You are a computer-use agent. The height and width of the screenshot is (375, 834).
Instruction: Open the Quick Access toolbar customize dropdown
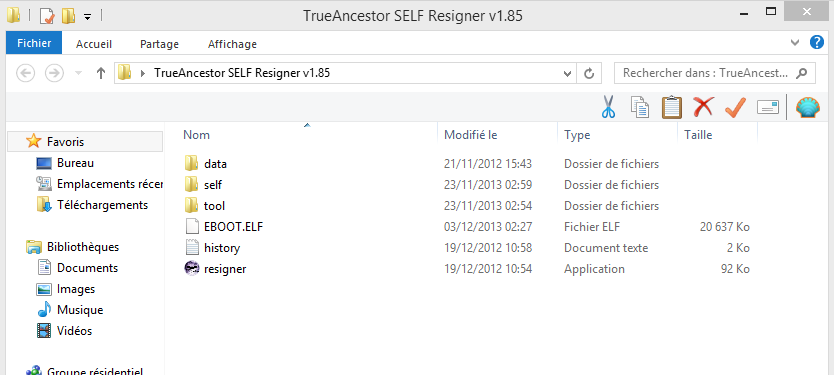[87, 17]
